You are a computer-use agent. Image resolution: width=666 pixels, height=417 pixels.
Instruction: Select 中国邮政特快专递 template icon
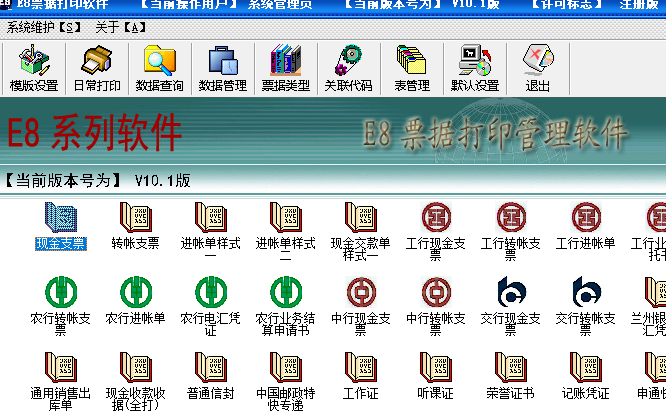(285, 367)
